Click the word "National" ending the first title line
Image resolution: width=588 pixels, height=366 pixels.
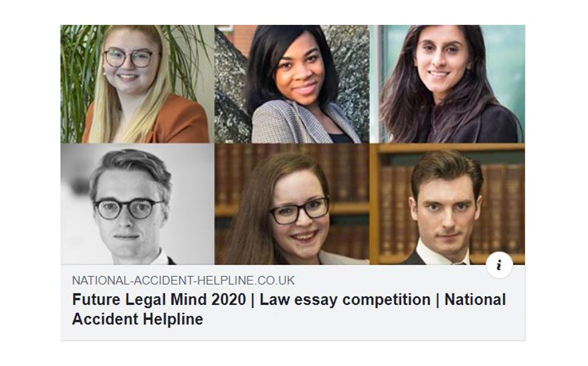[x=475, y=299]
